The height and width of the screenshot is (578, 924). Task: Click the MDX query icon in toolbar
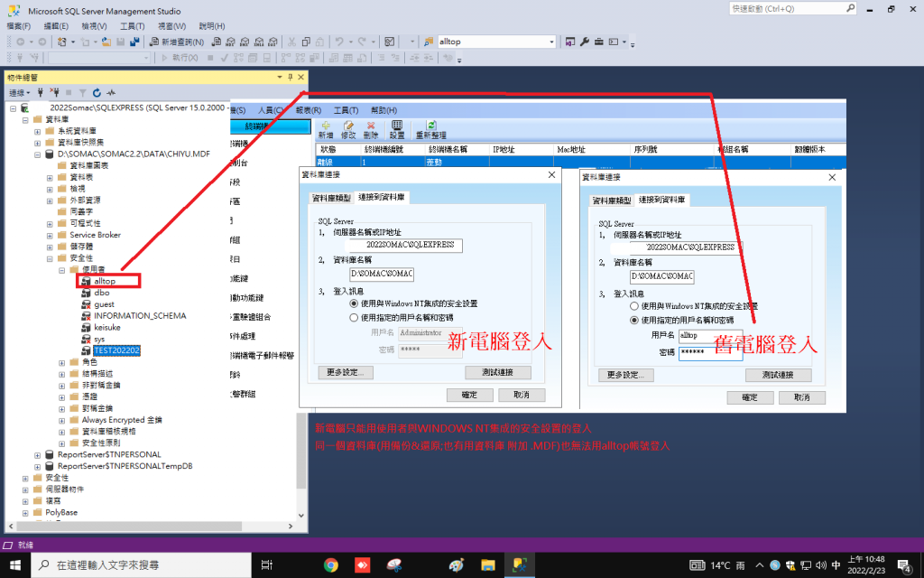tap(230, 42)
